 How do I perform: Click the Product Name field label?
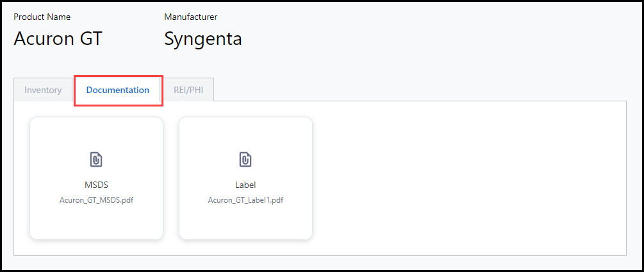42,17
